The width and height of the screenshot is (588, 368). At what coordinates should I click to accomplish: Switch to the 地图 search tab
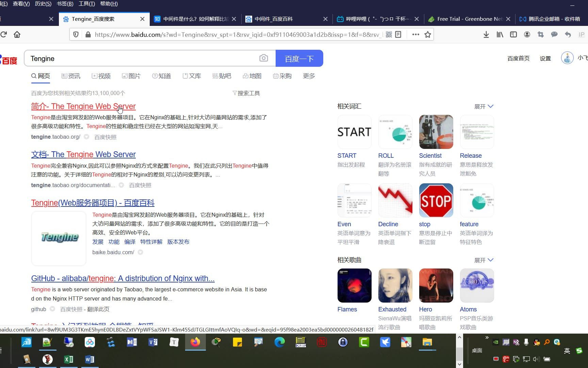pyautogui.click(x=252, y=76)
